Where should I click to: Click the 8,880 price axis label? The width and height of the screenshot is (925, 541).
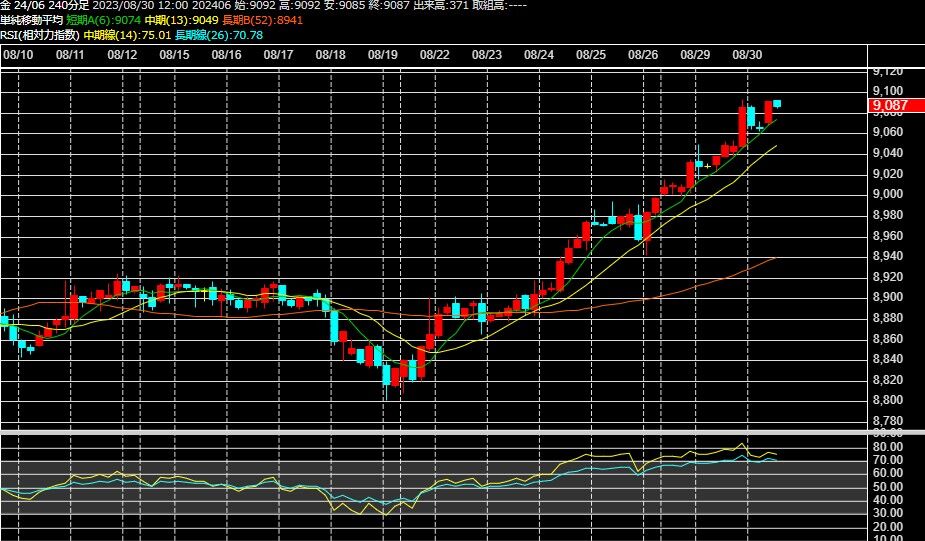[888, 318]
